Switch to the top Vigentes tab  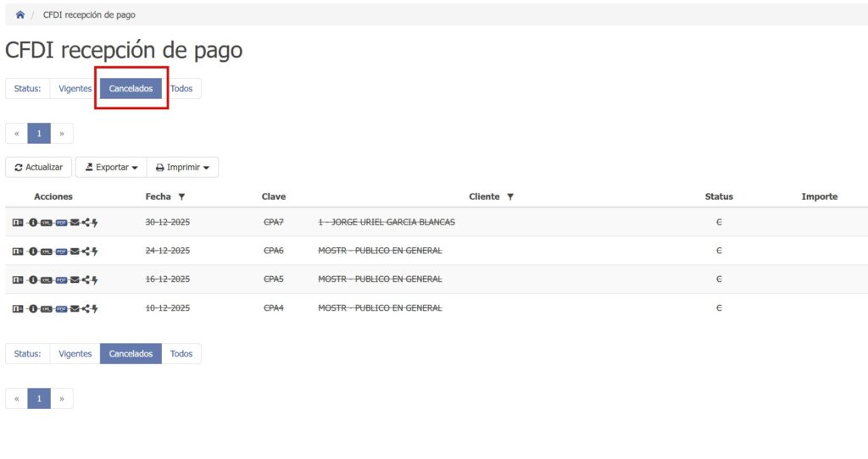[75, 89]
